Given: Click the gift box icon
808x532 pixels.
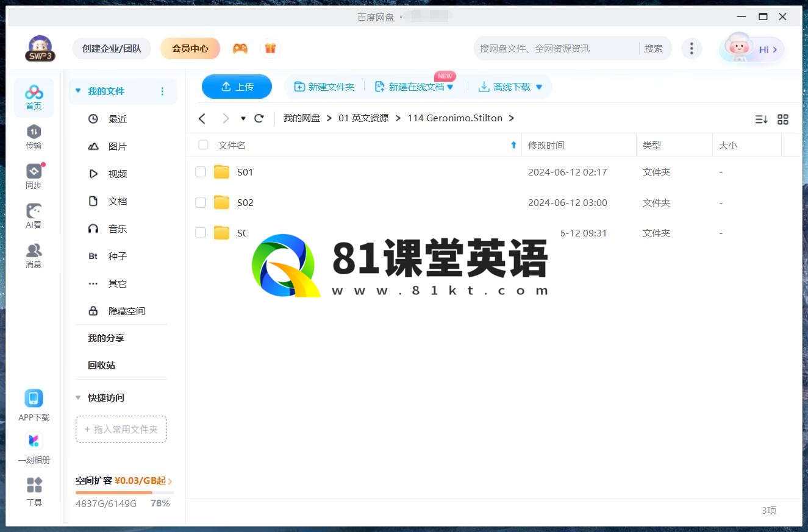Looking at the screenshot, I should [x=270, y=48].
